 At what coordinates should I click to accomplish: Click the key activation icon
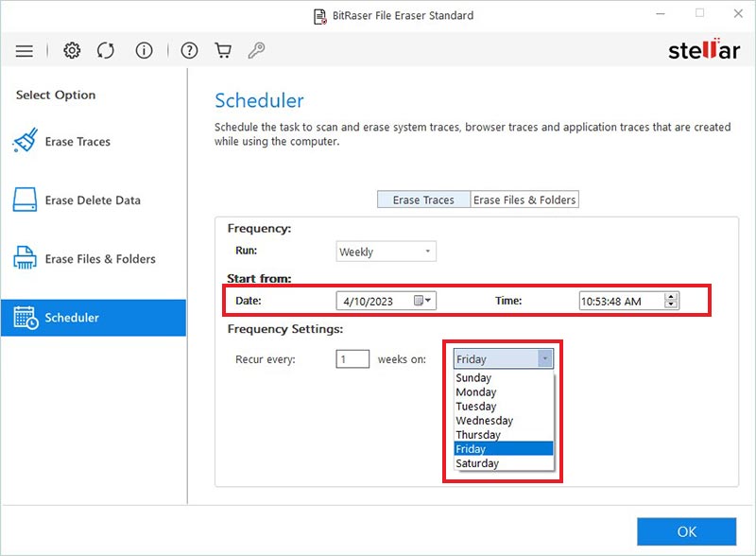click(256, 50)
